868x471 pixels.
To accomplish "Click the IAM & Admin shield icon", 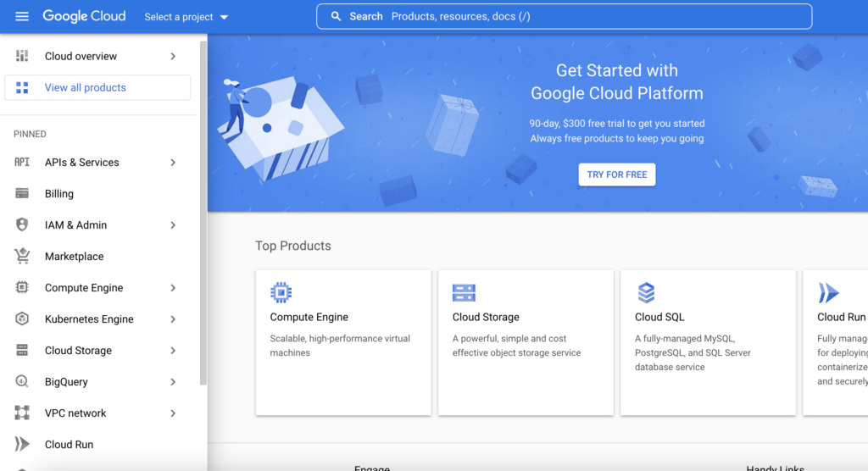I will pyautogui.click(x=22, y=225).
